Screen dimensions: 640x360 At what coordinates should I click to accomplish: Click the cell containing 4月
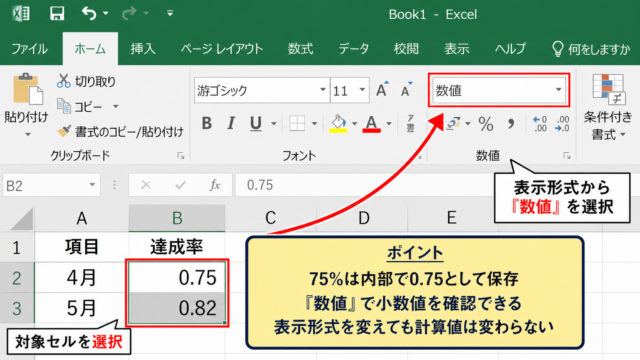coord(82,278)
